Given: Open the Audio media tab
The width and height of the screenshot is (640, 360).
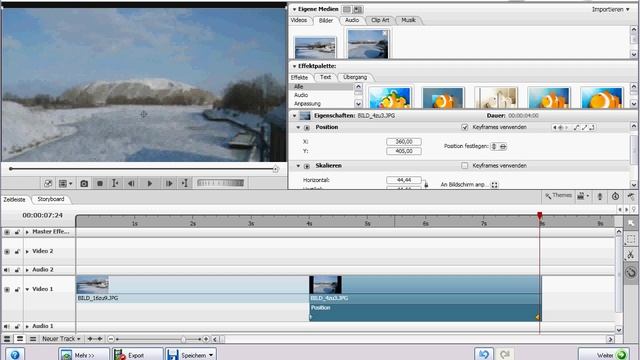Looking at the screenshot, I should pyautogui.click(x=352, y=20).
